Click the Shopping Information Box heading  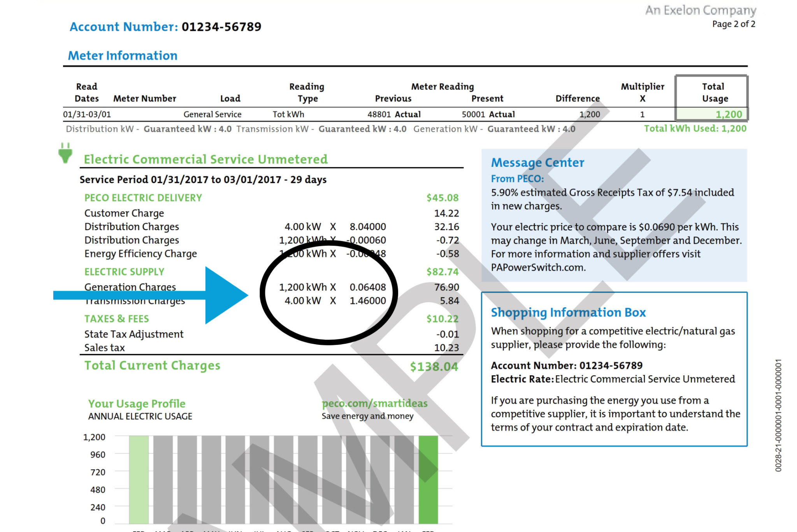(x=568, y=312)
